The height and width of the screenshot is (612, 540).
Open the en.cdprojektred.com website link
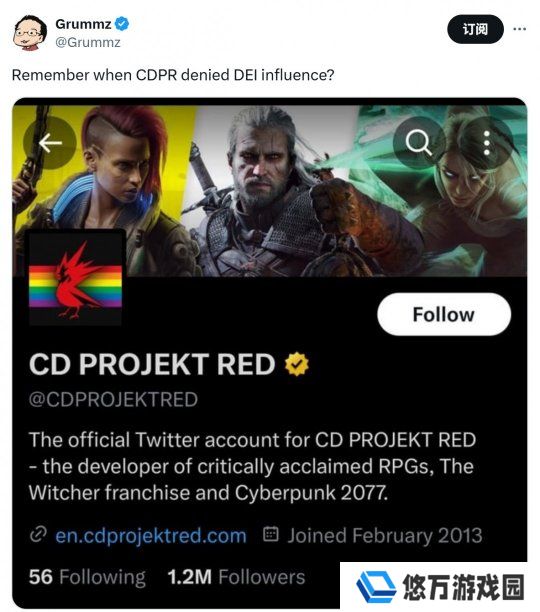(x=151, y=536)
